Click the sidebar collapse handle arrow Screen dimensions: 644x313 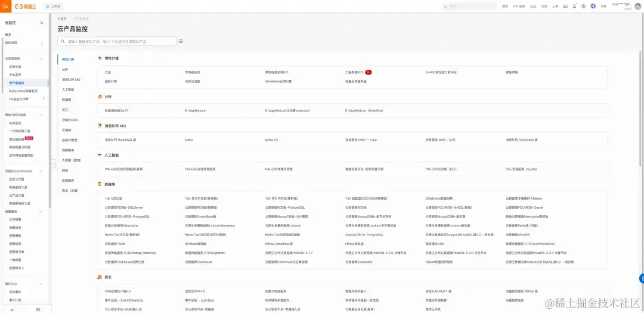[53, 163]
